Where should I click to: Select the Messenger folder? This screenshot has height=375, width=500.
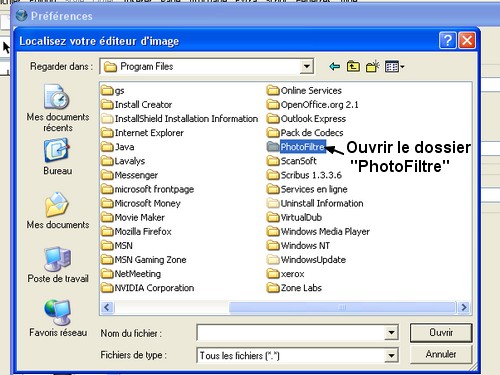click(130, 175)
